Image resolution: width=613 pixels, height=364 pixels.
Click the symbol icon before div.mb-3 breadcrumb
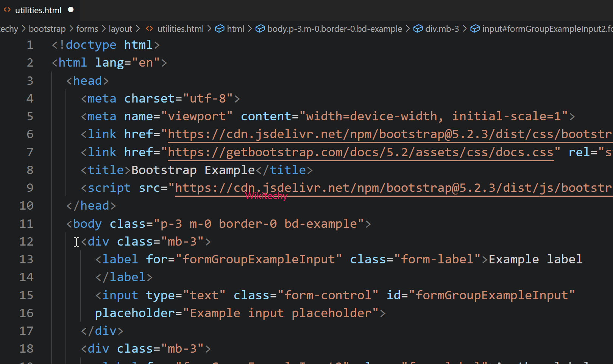pyautogui.click(x=418, y=28)
